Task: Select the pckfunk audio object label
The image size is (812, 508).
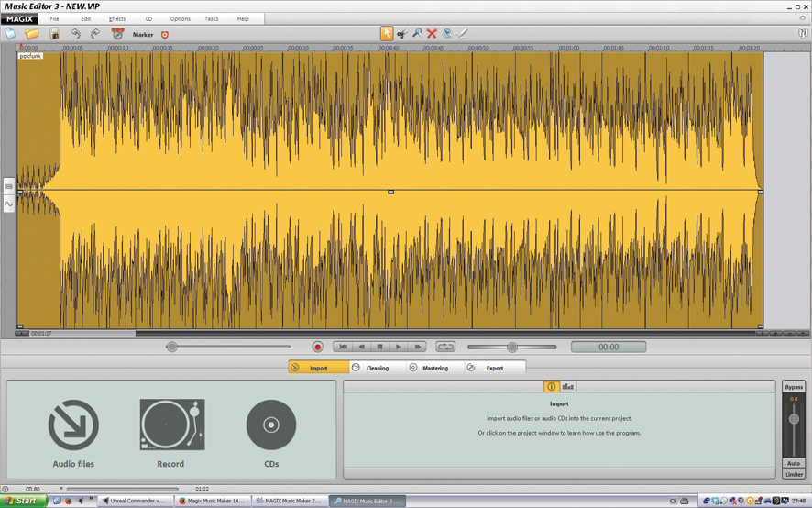Action: (x=30, y=55)
